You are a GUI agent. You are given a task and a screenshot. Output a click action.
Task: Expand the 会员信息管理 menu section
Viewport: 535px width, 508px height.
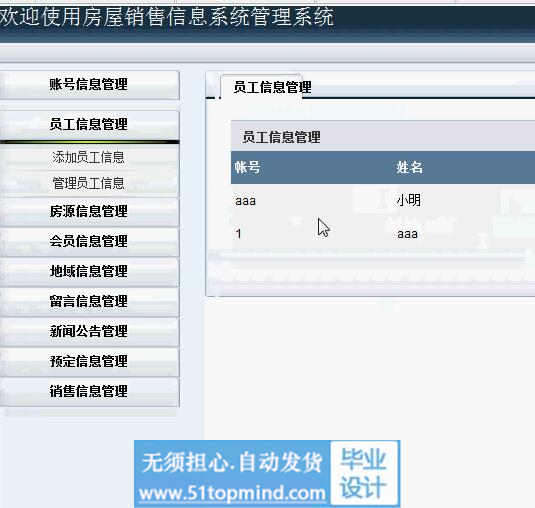[89, 242]
